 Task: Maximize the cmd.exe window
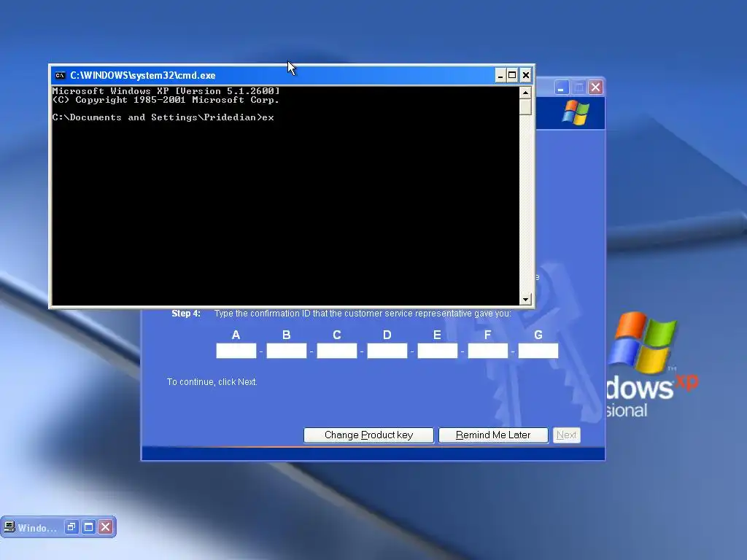[x=512, y=75]
